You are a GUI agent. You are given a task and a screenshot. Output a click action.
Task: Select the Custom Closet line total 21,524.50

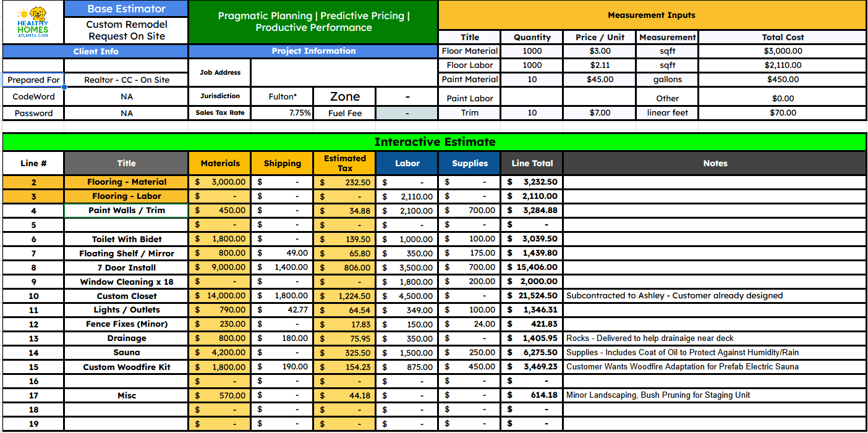(x=532, y=296)
